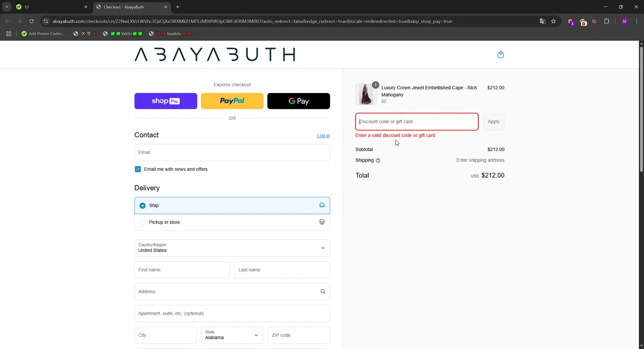
Task: Click the ABAYABUTH store logo
Action: tap(215, 55)
